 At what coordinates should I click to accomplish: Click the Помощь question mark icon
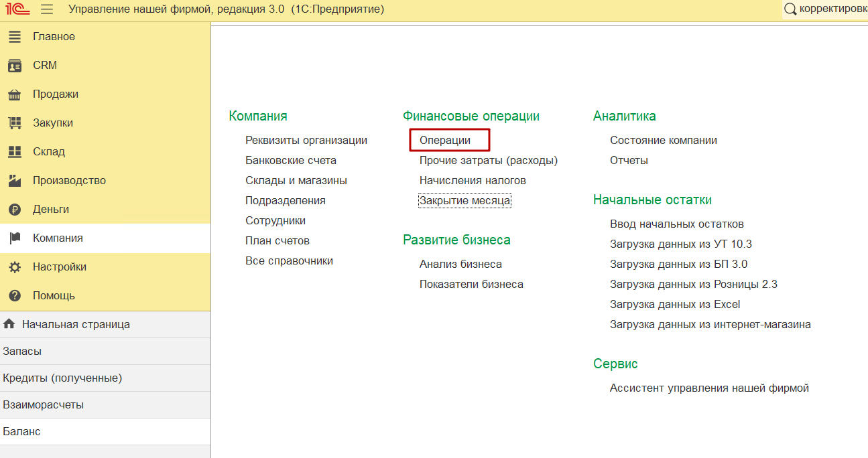[15, 296]
